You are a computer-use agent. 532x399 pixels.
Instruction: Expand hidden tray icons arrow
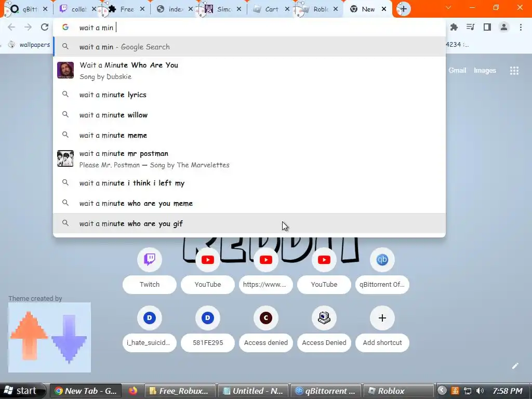[442, 391]
